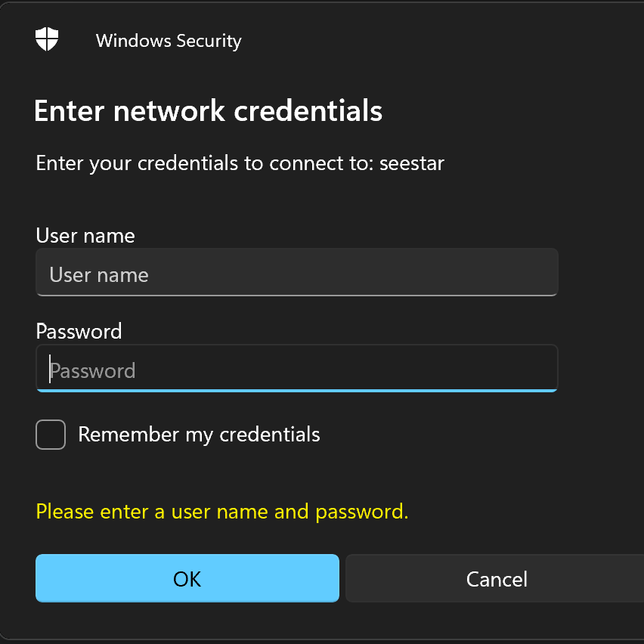Click the empty title bar area of the dialog

(x=438, y=41)
